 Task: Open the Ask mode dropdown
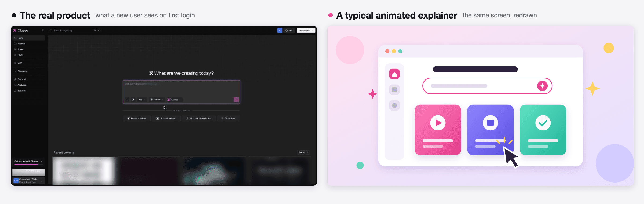pyautogui.click(x=142, y=100)
